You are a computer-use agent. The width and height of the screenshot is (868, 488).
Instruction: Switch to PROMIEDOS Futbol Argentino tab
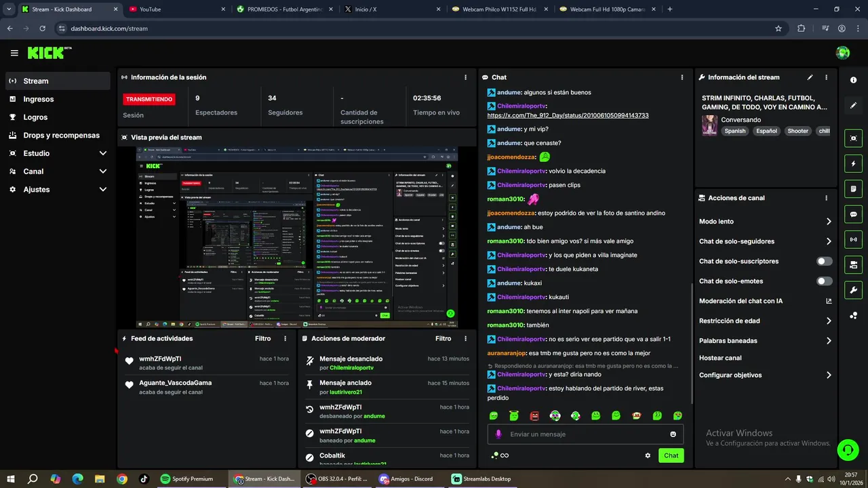284,9
